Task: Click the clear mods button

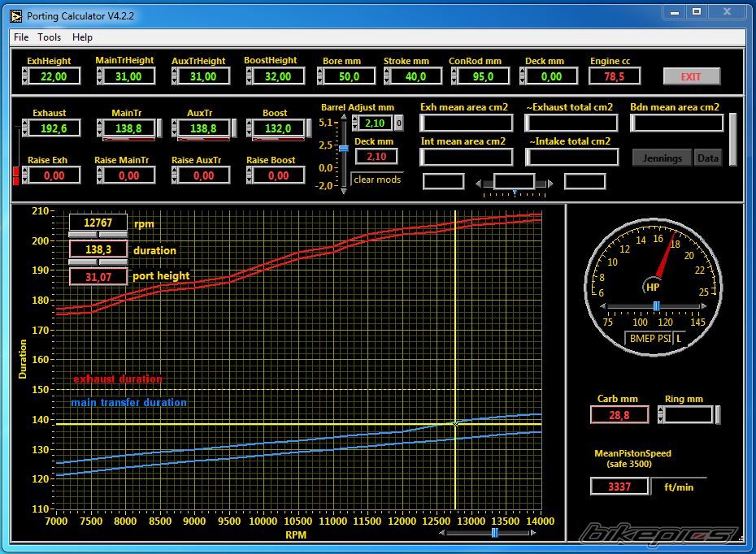Action: click(377, 180)
